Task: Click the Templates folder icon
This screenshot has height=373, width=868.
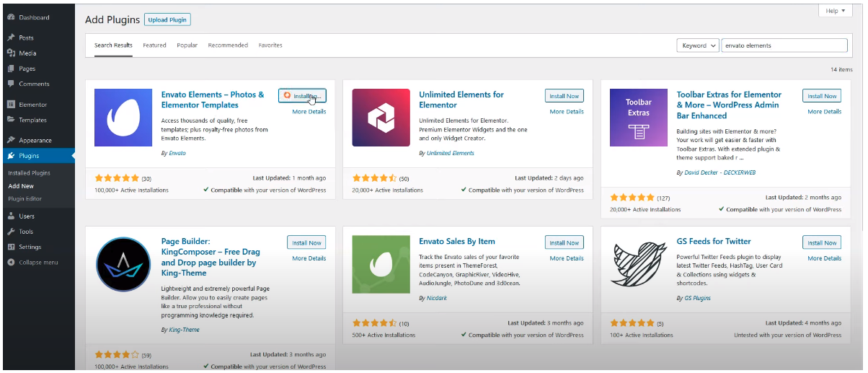Action: (11, 120)
